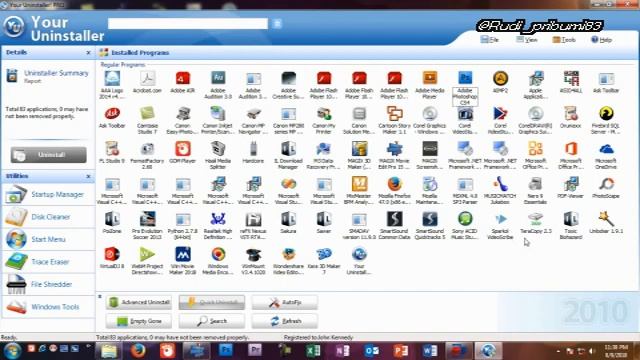Collapse the Details panel
The image size is (640, 360).
(88, 53)
